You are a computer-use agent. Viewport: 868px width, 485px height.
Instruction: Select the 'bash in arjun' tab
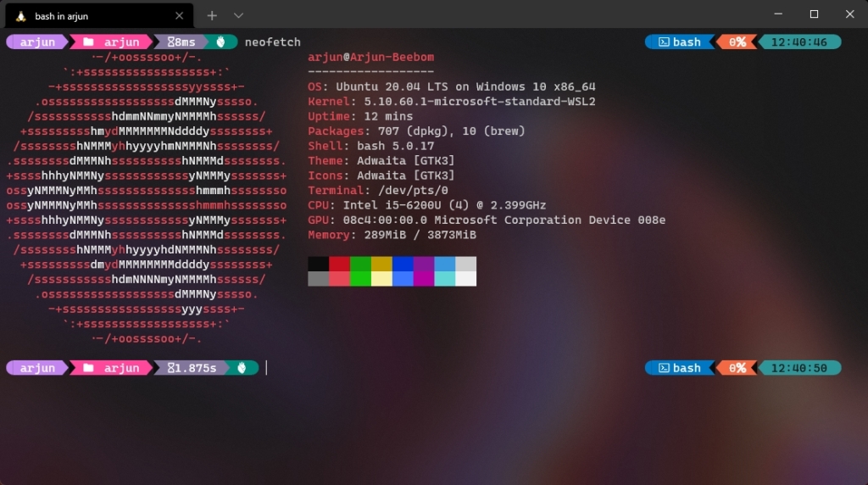(x=100, y=16)
